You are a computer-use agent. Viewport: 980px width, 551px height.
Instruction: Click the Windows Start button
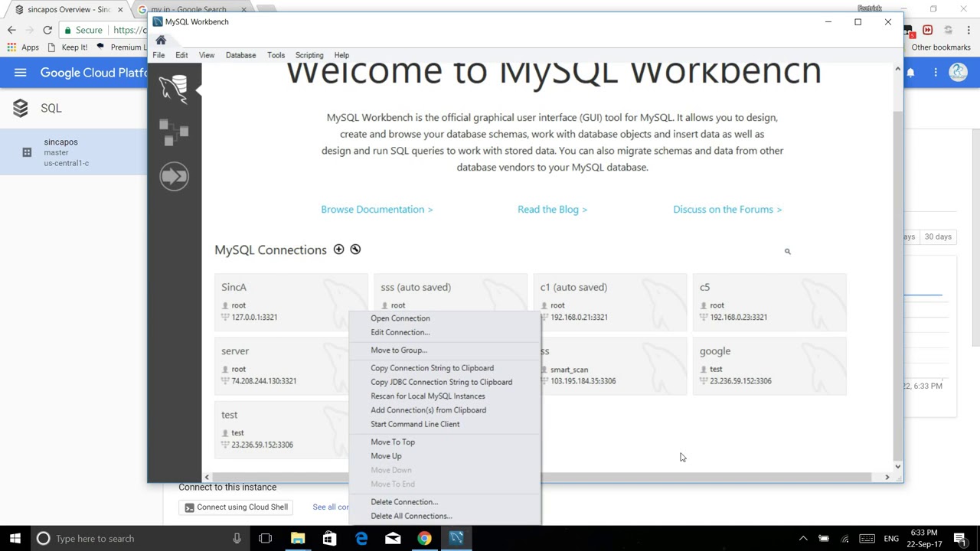pyautogui.click(x=15, y=539)
